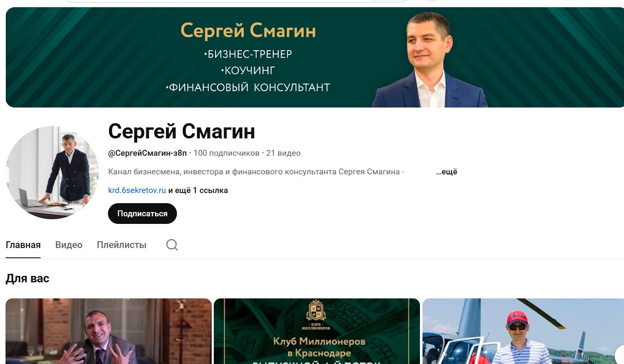The image size is (624, 364).
Task: Subscribe using the Подписаться button
Action: coord(142,214)
